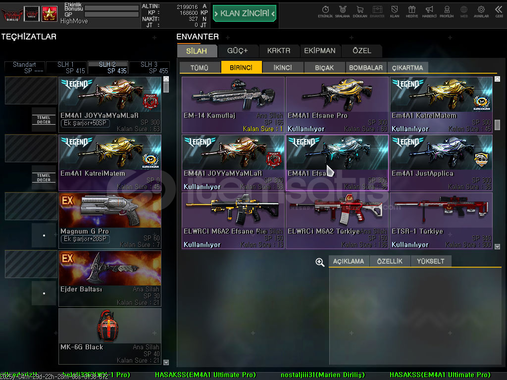Open the Klan shield icon
The width and height of the screenshot is (507, 380).
pos(394,11)
